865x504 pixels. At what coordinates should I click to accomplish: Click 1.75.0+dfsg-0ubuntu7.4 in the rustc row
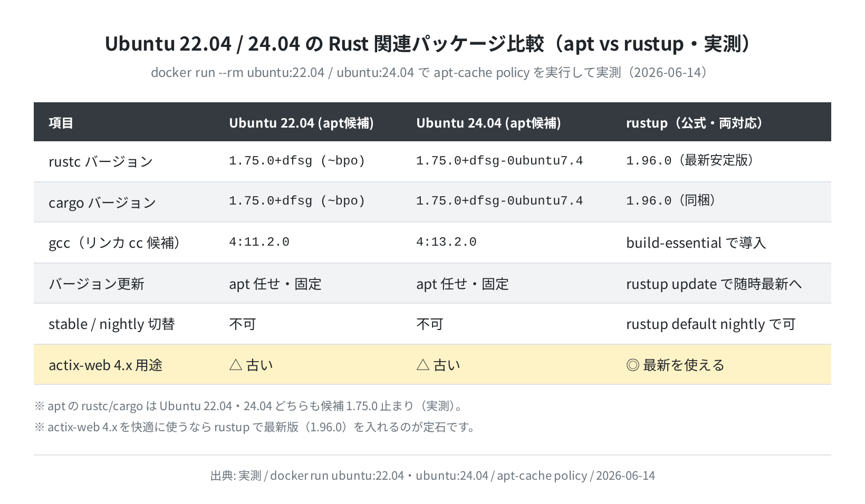(499, 161)
